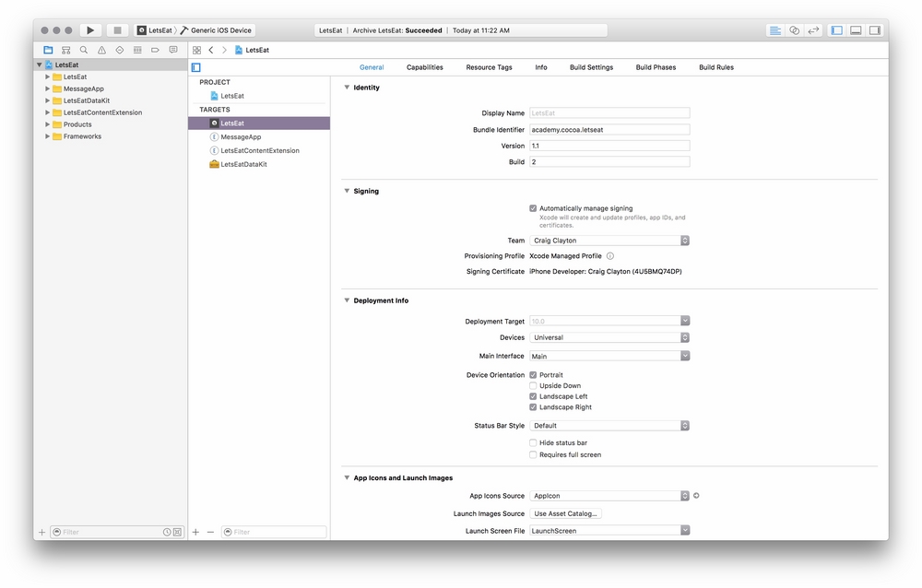Expand the LetsEatDataKit folder
Viewport: 922px width, 588px height.
(x=48, y=100)
